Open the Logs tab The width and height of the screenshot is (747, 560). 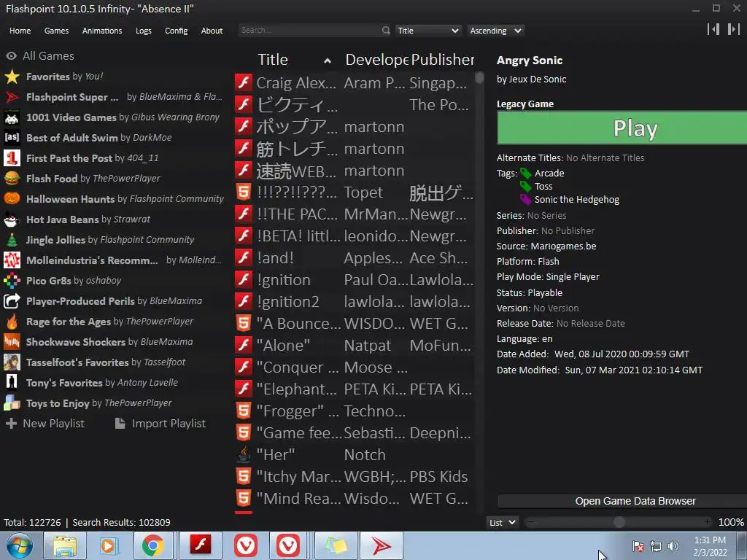coord(144,31)
